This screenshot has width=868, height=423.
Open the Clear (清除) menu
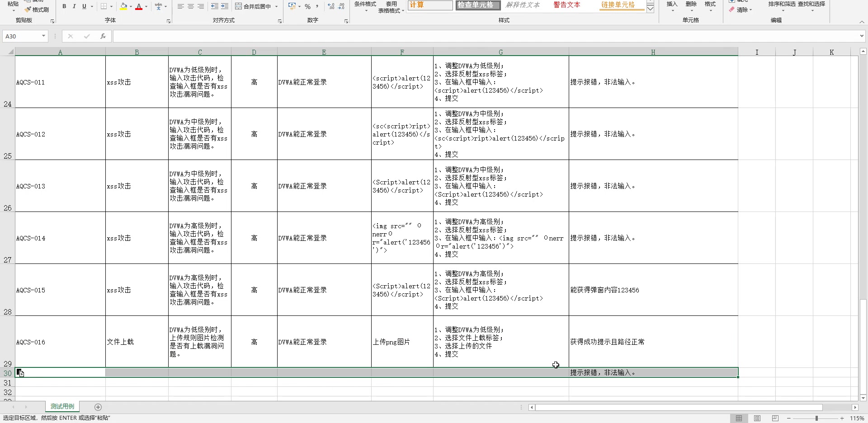click(740, 9)
